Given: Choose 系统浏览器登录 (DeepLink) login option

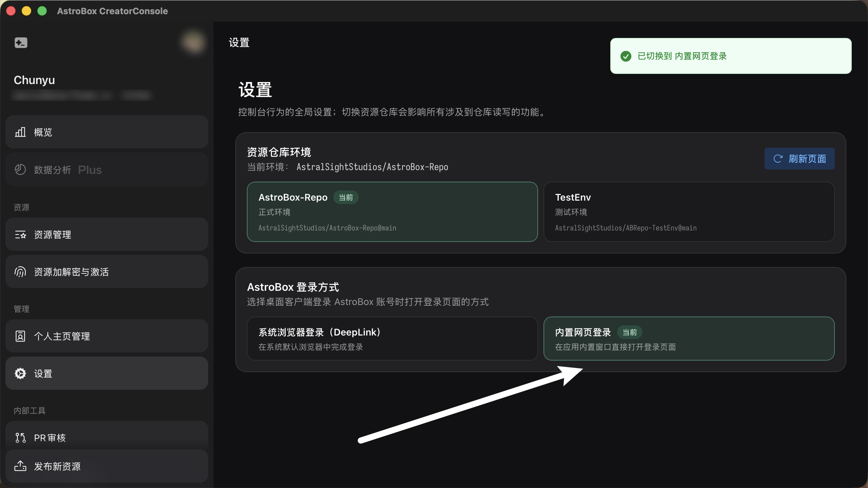Looking at the screenshot, I should point(392,339).
